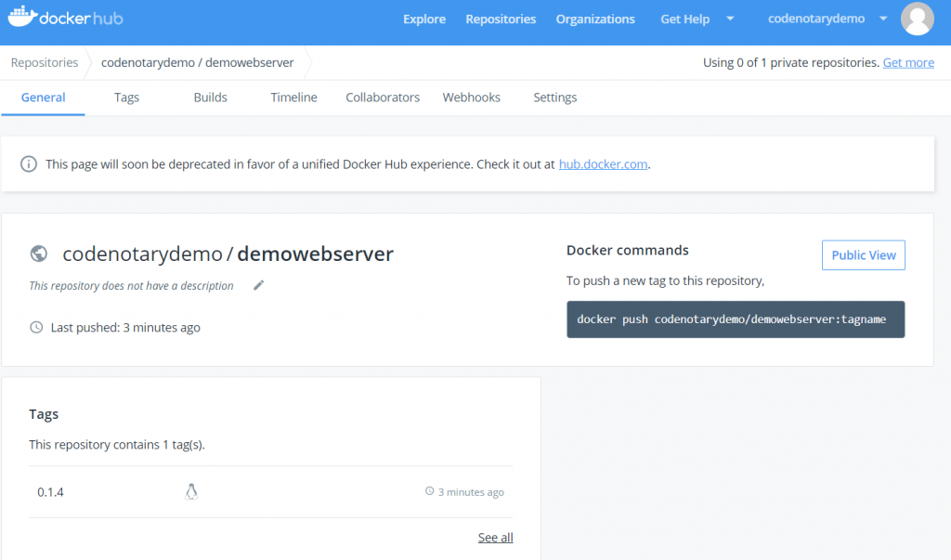Open the hub.docker.com link

(x=603, y=164)
